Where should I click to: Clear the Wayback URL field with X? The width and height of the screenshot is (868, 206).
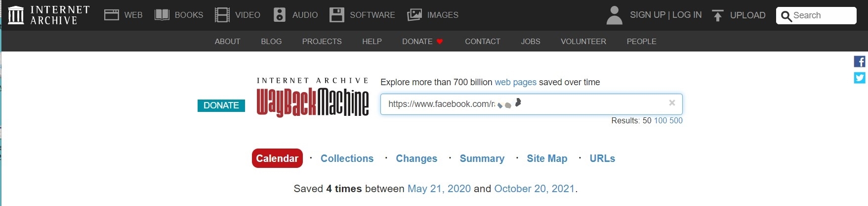coord(672,103)
